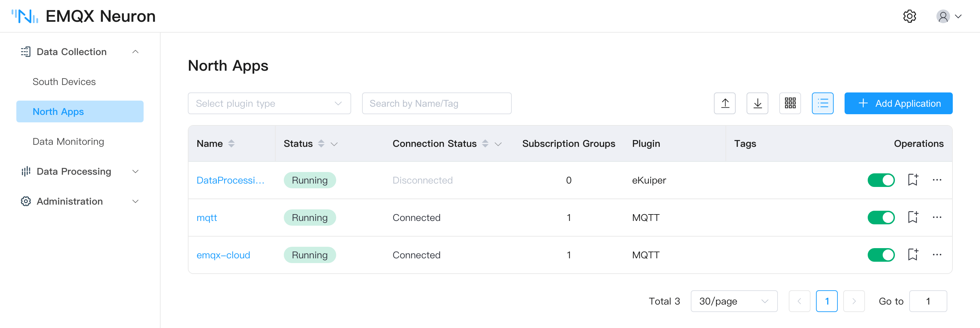This screenshot has height=328, width=980.
Task: Click the export download arrow button
Action: [757, 103]
